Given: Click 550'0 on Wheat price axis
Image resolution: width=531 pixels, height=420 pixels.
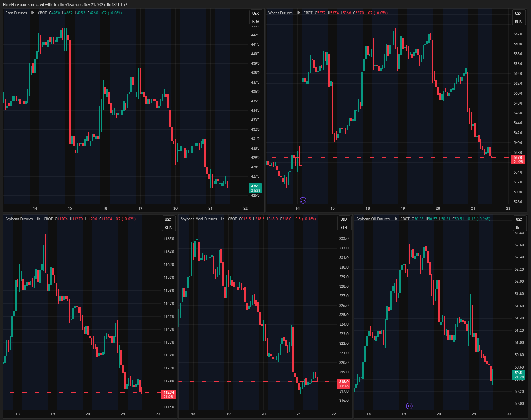Looking at the screenshot, I should tap(518, 93).
